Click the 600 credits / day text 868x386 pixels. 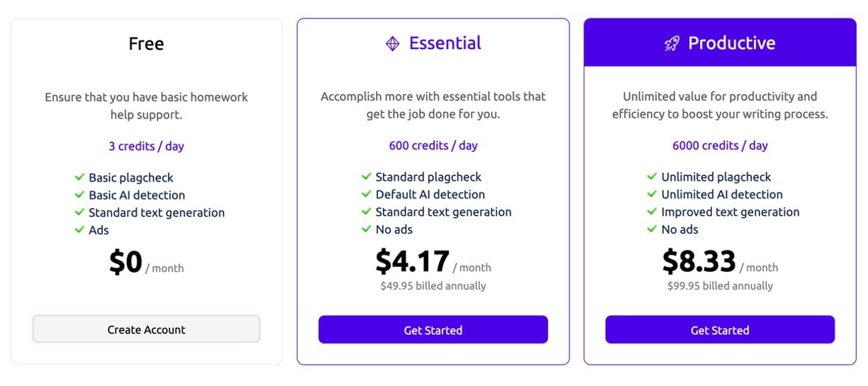tap(433, 145)
